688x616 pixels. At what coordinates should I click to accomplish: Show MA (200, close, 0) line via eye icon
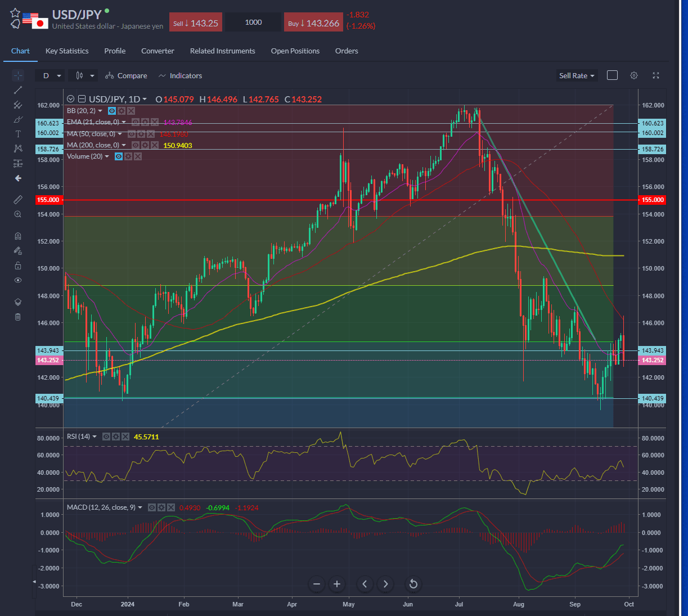pos(136,145)
